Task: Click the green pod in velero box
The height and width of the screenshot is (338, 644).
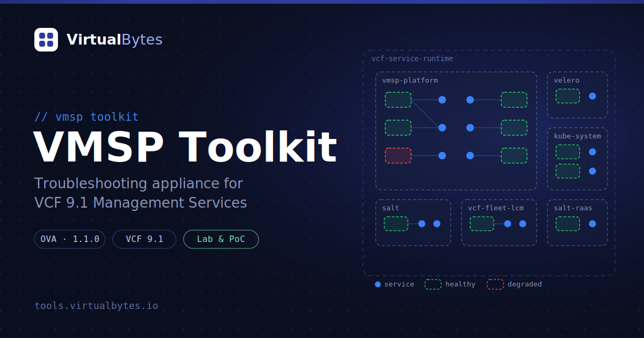Action: pos(568,96)
